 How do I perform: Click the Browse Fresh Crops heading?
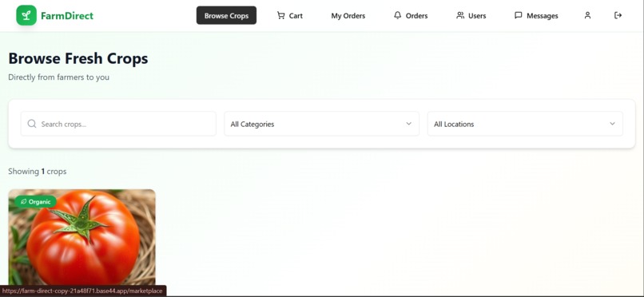tap(78, 58)
